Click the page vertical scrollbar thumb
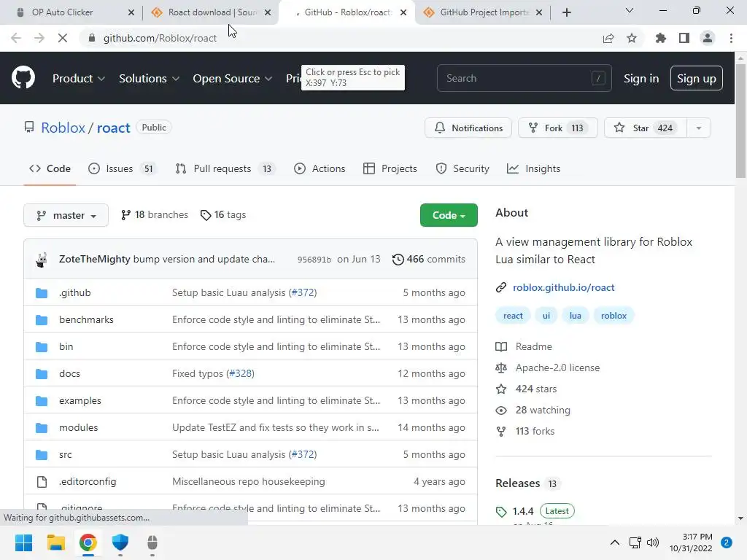 coord(740,120)
